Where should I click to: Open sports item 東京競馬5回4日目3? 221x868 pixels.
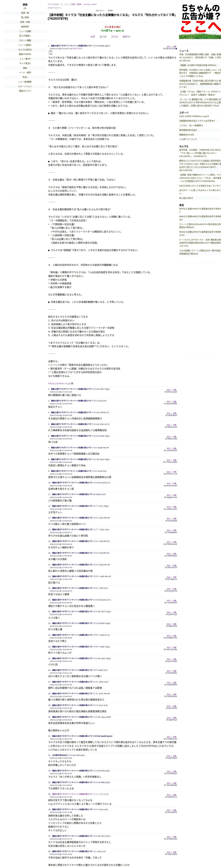point(188,130)
